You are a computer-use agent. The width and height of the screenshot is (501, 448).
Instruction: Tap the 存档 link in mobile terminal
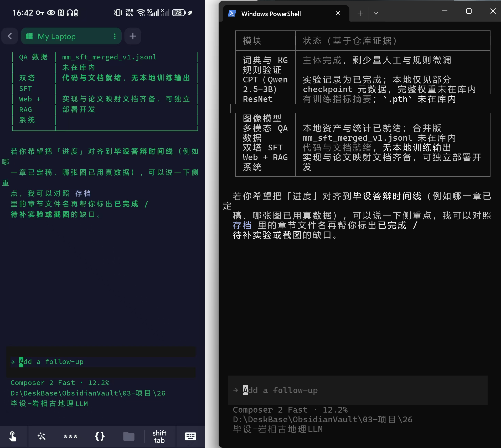pyautogui.click(x=83, y=193)
